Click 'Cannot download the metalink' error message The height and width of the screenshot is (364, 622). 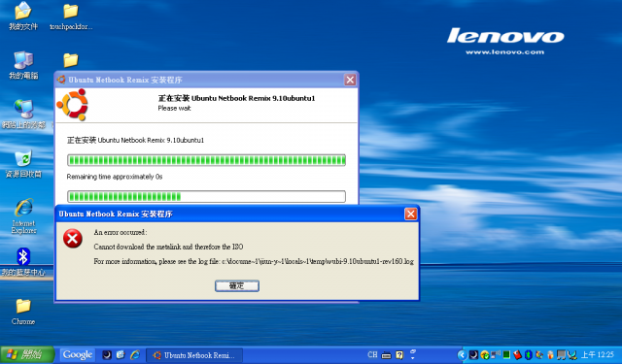click(168, 247)
